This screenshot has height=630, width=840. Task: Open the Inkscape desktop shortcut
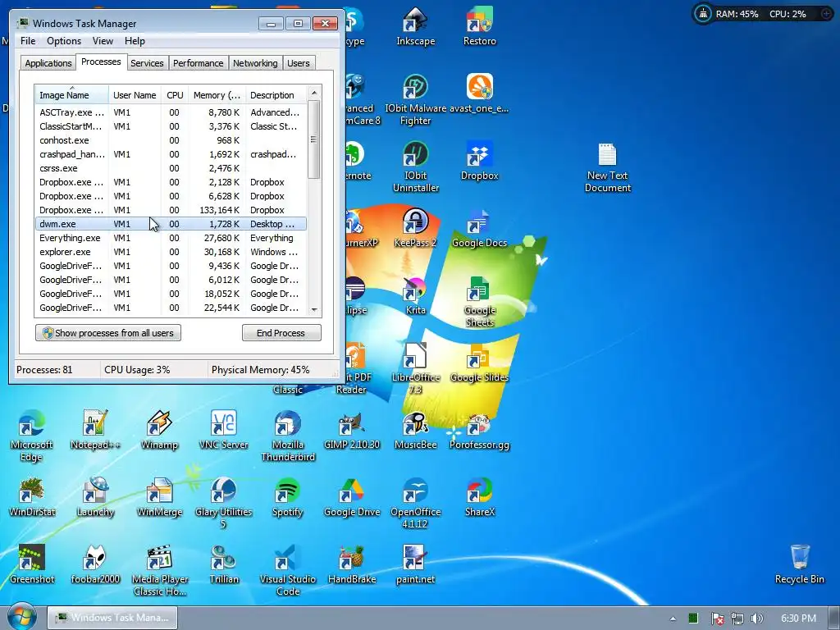(x=415, y=27)
